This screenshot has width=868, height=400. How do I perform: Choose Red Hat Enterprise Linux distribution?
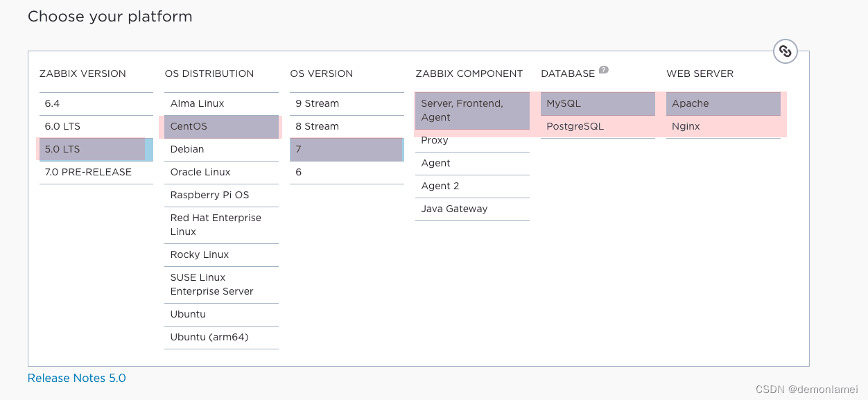[222, 225]
